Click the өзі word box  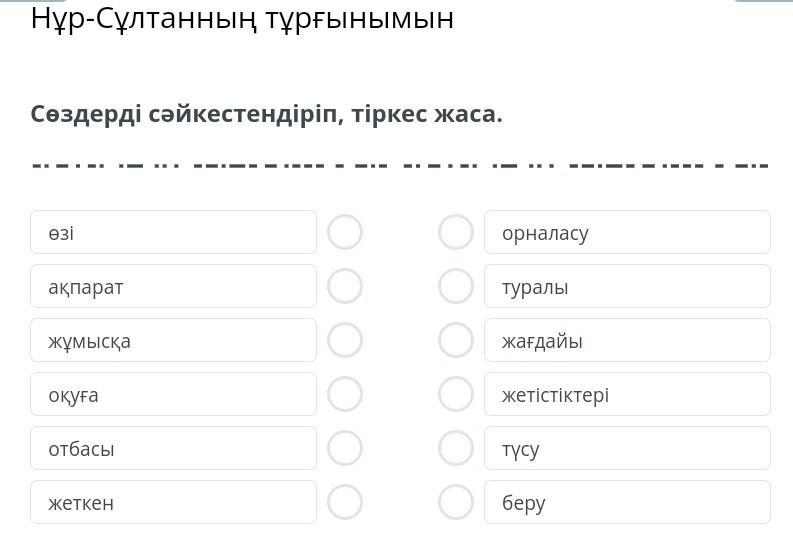pyautogui.click(x=173, y=232)
